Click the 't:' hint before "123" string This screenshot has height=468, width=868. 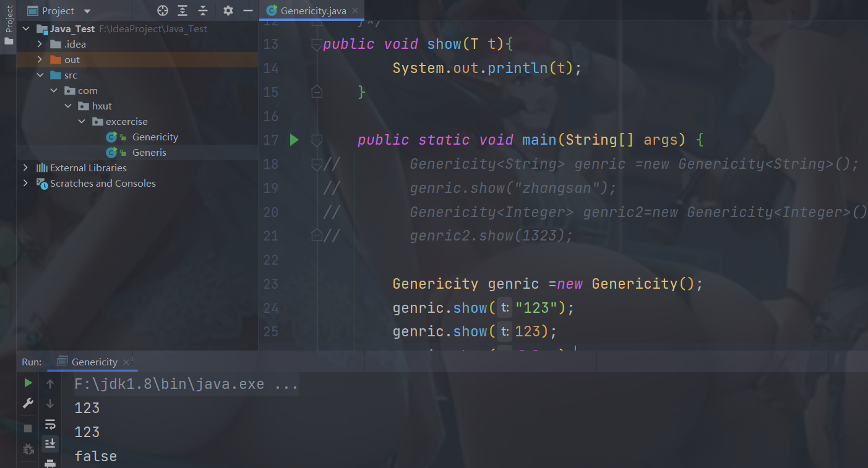pos(505,308)
